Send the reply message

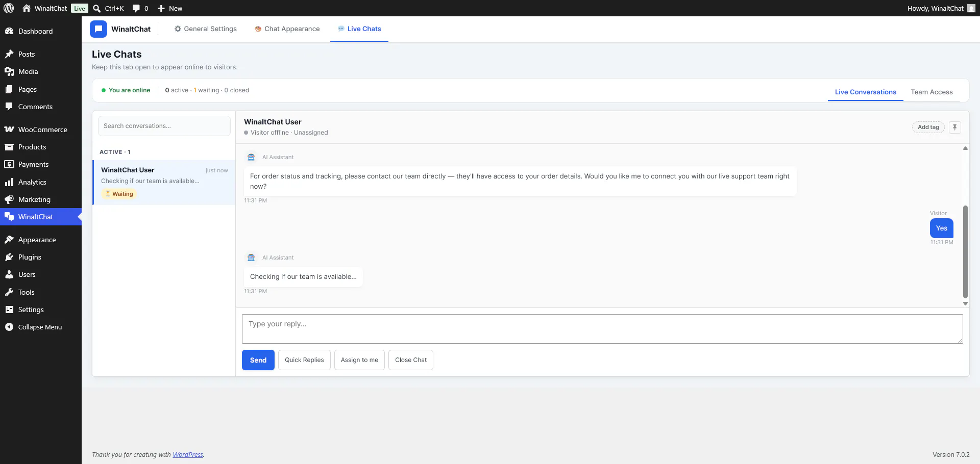258,360
